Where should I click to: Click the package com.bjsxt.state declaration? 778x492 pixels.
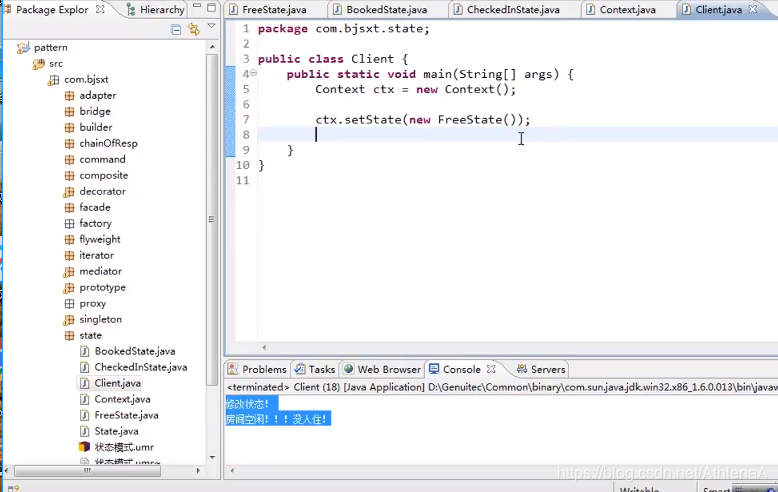[x=343, y=29]
